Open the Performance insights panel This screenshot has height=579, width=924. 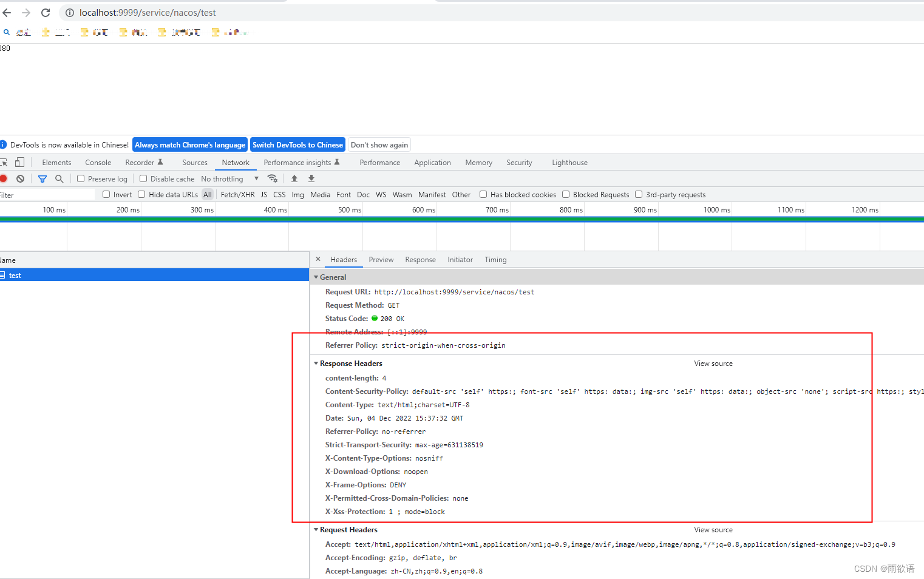(302, 163)
